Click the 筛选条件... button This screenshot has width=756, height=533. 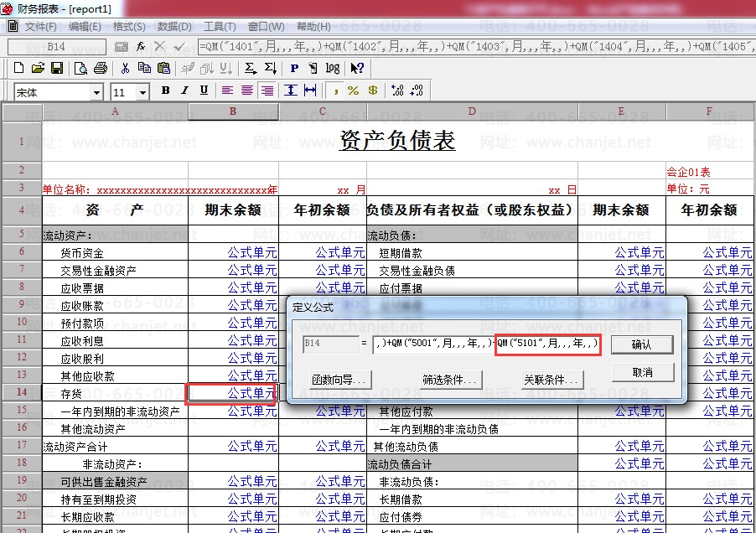451,380
